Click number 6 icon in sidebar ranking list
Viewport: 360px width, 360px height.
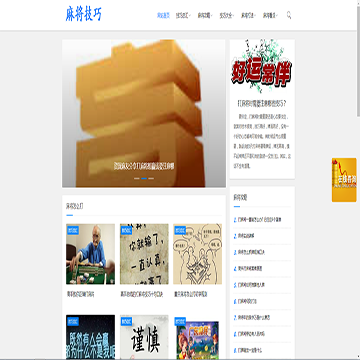coord(235,301)
